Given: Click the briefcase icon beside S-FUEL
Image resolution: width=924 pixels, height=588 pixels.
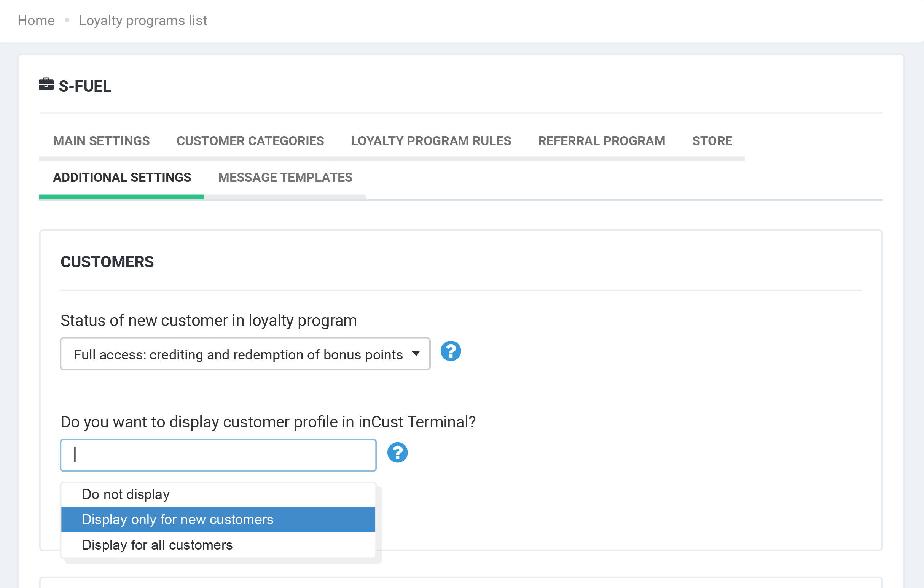Looking at the screenshot, I should click(46, 84).
